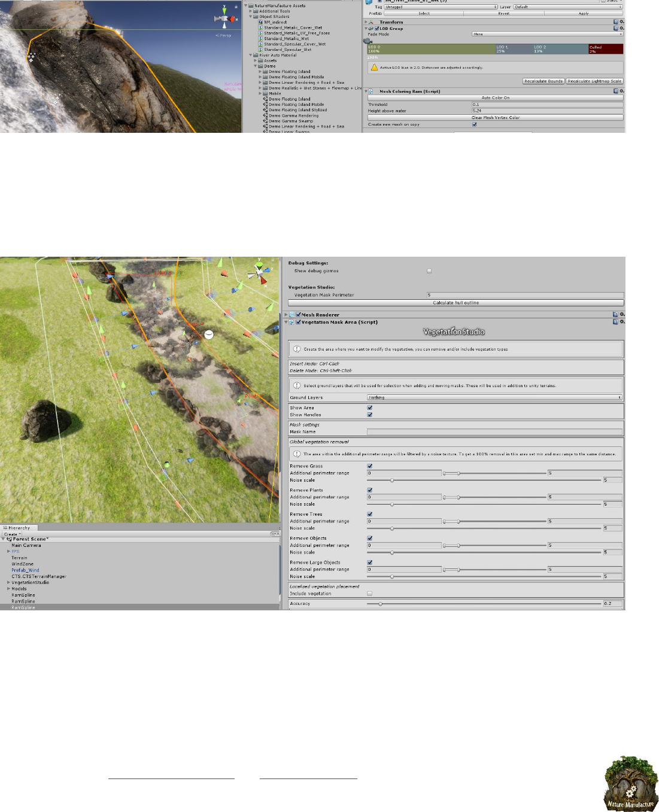Expand the Mesh Renderer component
The width and height of the screenshot is (659, 812).
tap(286, 314)
